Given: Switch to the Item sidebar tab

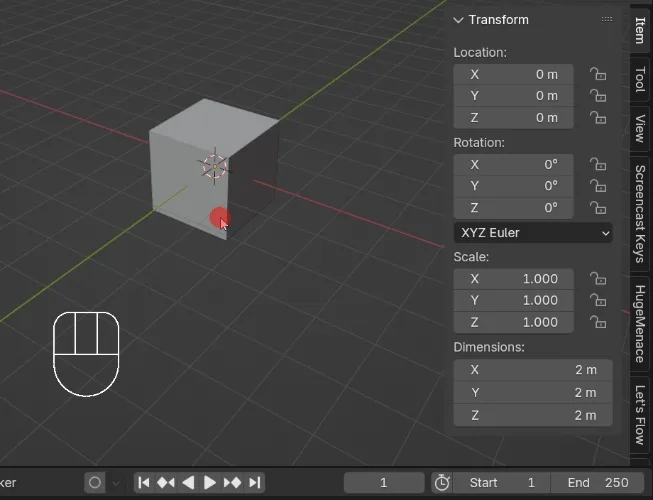Looking at the screenshot, I should 640,30.
